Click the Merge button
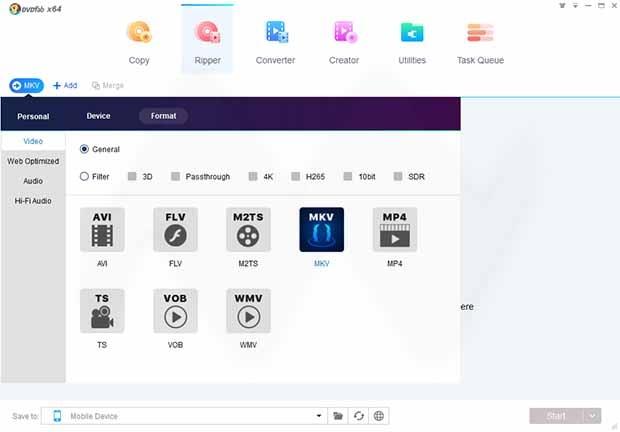Viewport: 620px width, 432px height. click(x=108, y=85)
